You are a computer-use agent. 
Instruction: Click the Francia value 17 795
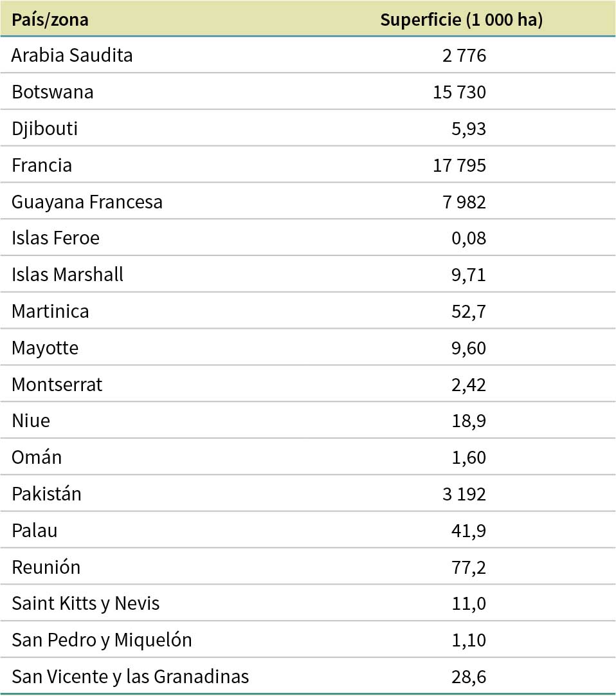click(x=459, y=165)
